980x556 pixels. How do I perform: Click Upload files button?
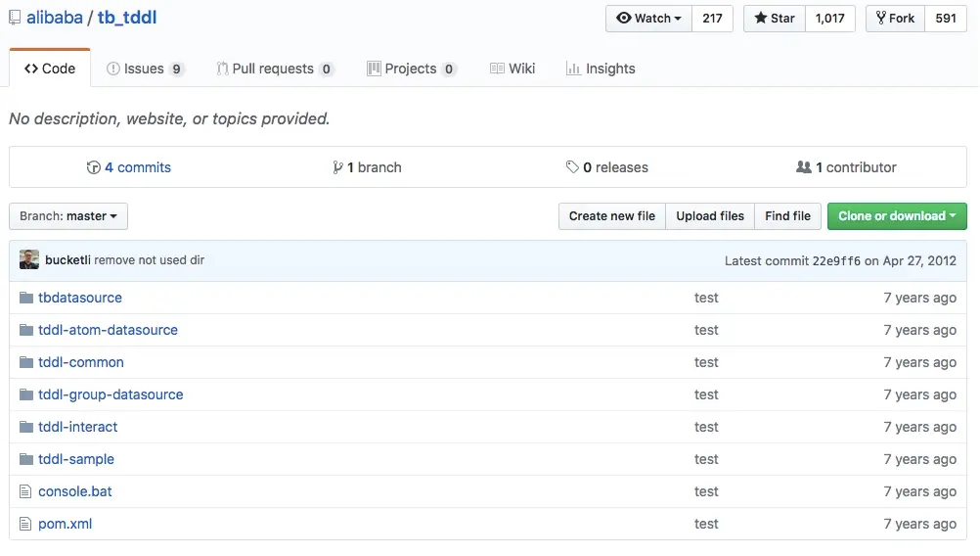710,216
